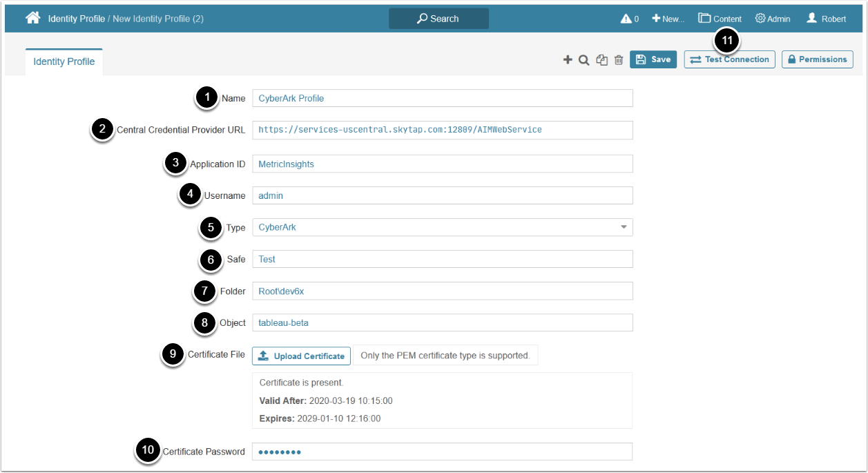This screenshot has width=868, height=473.
Task: Upload a certificate file
Action: tap(302, 356)
